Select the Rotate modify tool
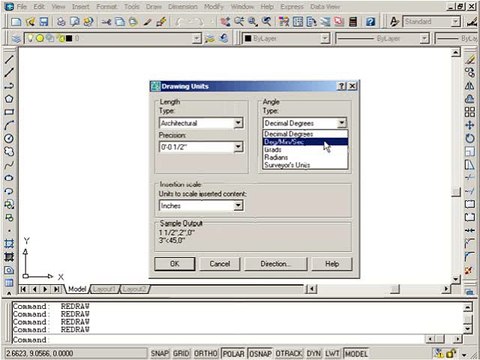Viewport: 480px width, 360px height. click(470, 138)
